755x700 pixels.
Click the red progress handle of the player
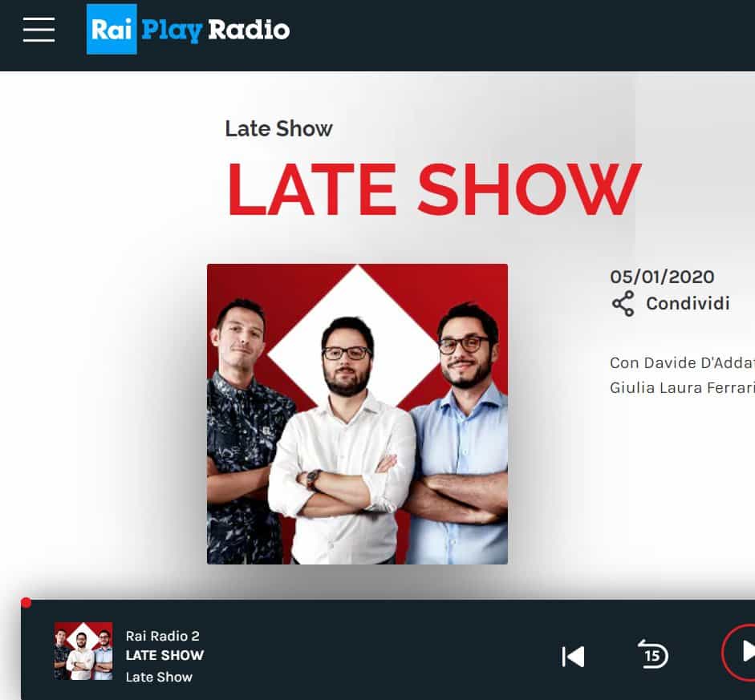coord(26,603)
